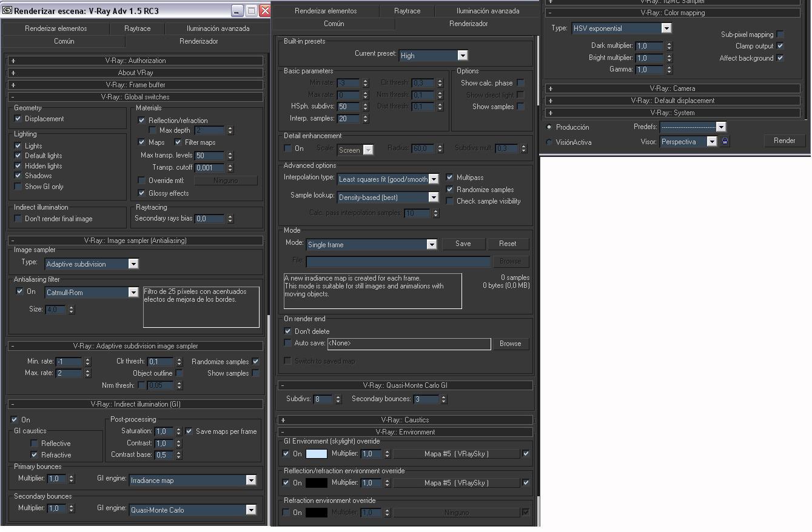Click Reset button in Mode section

coord(508,244)
